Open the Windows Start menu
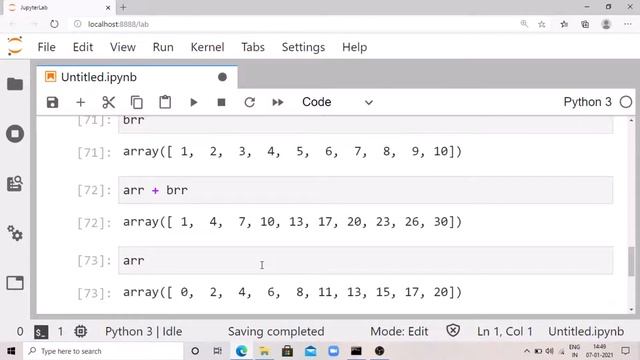 point(11,351)
